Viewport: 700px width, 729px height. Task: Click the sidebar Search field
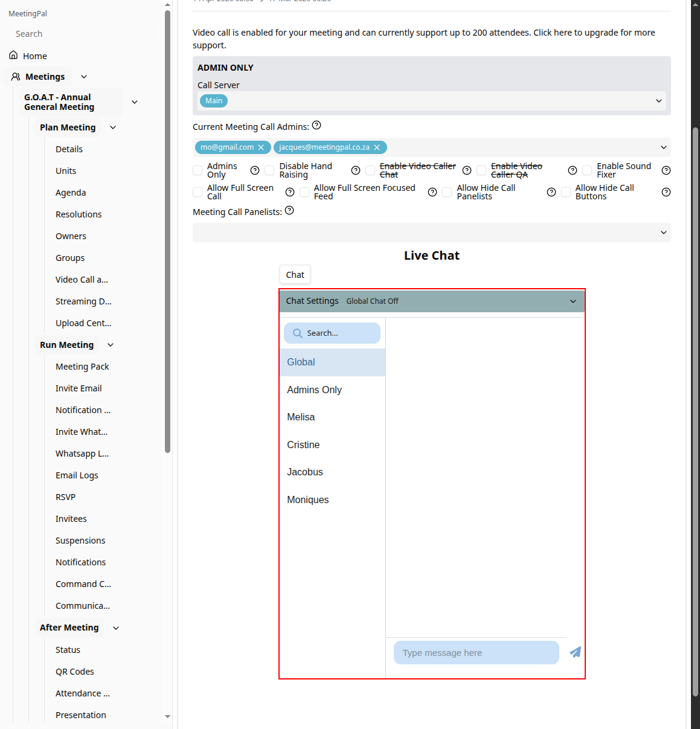pyautogui.click(x=81, y=34)
